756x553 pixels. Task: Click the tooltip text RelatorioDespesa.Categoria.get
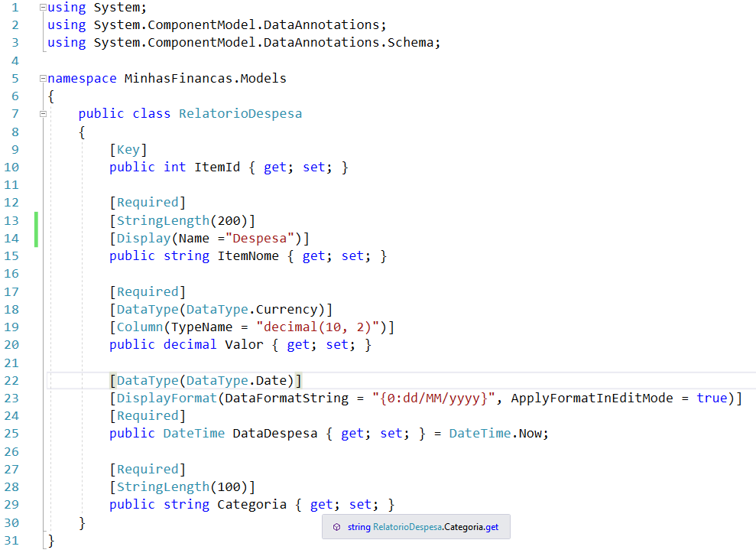pos(436,527)
